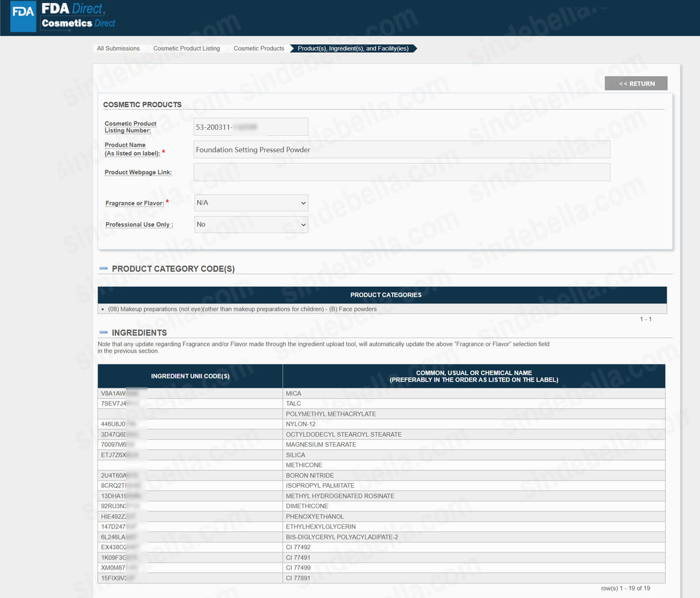Screen dimensions: 700x598
Task: Click the Fragrance or Flavor field label
Action: pyautogui.click(x=134, y=203)
